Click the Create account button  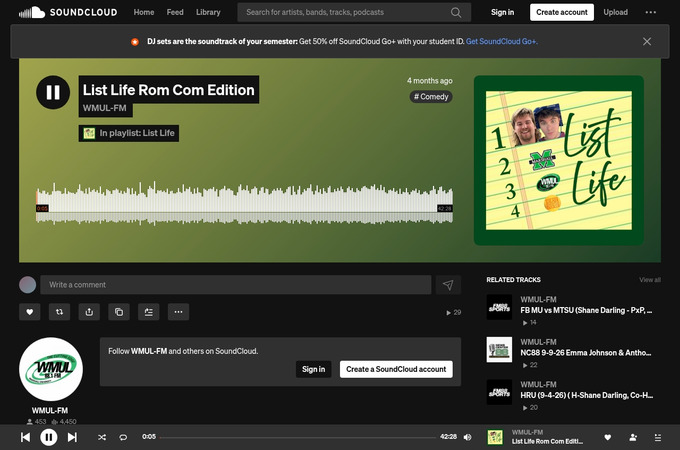pos(562,12)
